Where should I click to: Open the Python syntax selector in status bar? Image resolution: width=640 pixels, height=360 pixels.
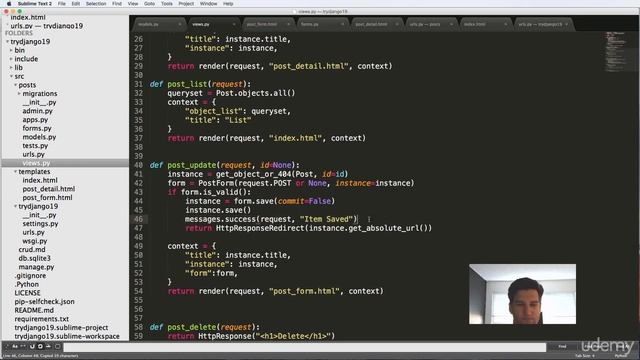pyautogui.click(x=620, y=356)
